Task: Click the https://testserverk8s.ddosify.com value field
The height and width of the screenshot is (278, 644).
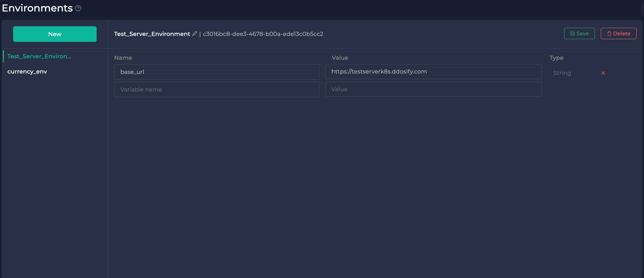Action: (x=433, y=72)
